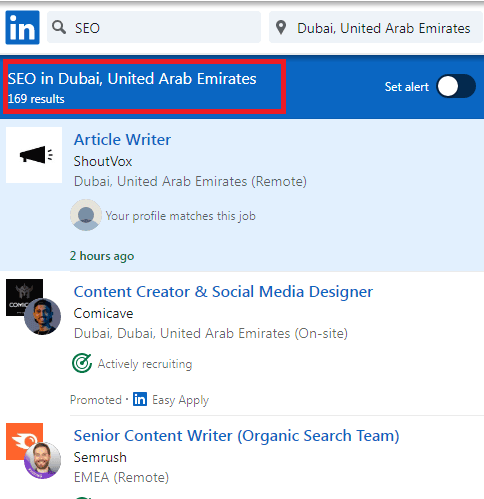Click the Semrush company name
The width and height of the screenshot is (484, 499).
point(100,457)
